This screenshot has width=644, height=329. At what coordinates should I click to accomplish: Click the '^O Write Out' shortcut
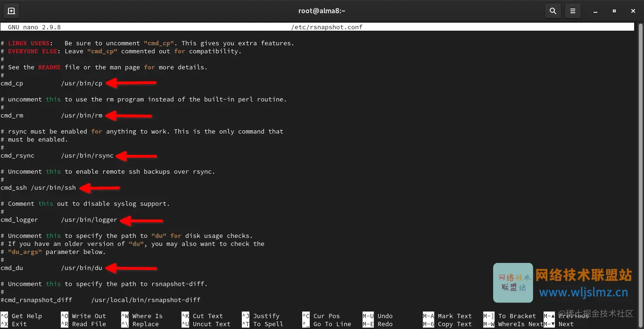83,316
